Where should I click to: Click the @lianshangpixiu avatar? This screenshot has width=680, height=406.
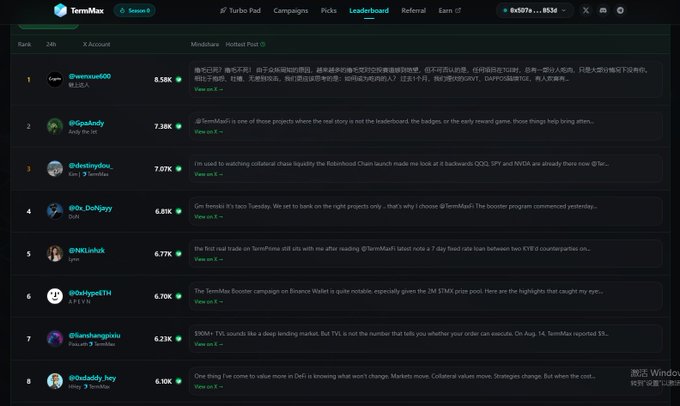point(55,339)
